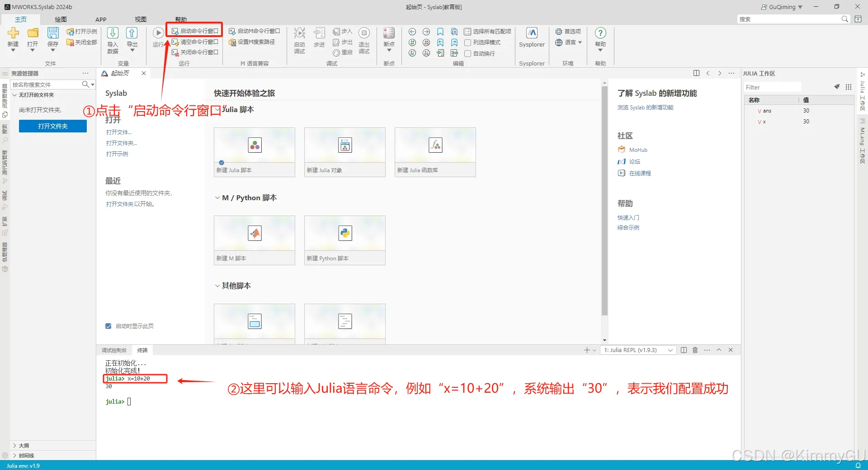This screenshot has height=470, width=868.
Task: Switch to the 绘图 ribbon tab
Action: (61, 19)
